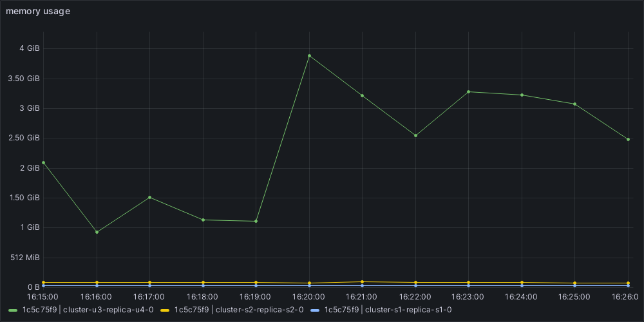The height and width of the screenshot is (322, 644).
Task: Click the 16:16:00 x-axis label
Action: point(96,296)
